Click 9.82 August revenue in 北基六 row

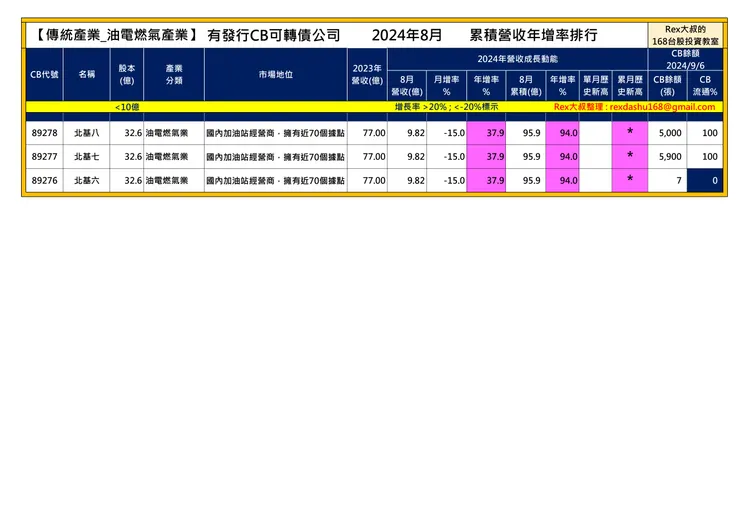point(407,180)
